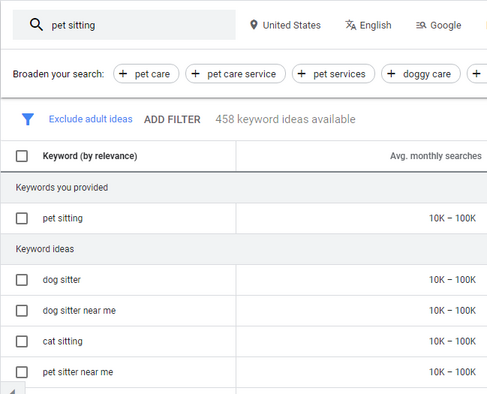Click dog sitter near me keyword text

tap(79, 310)
